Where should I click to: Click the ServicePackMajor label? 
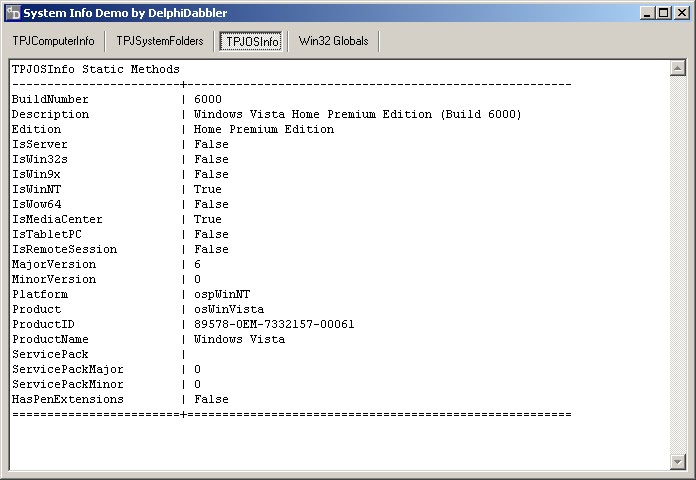point(68,369)
